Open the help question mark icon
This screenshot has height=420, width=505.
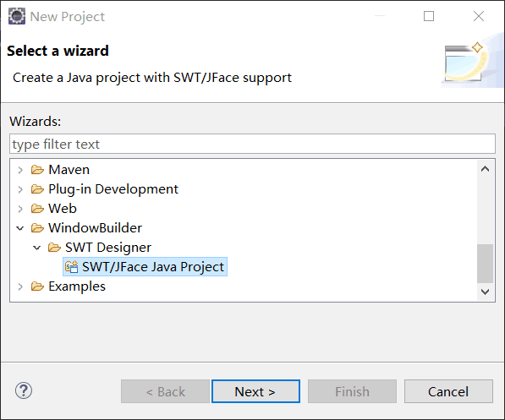pos(24,390)
